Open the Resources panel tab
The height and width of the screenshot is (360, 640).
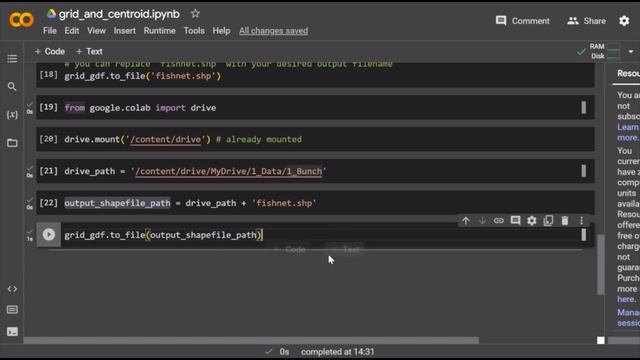(628, 74)
